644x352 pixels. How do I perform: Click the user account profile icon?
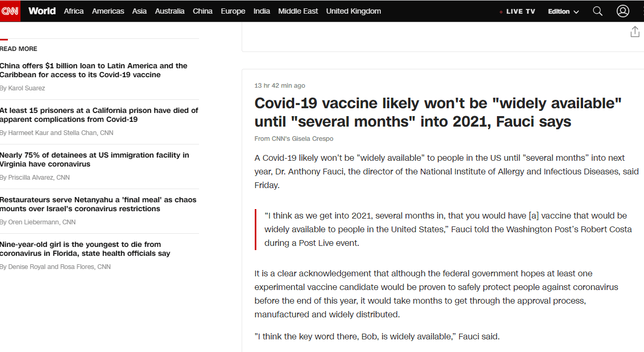tap(622, 11)
